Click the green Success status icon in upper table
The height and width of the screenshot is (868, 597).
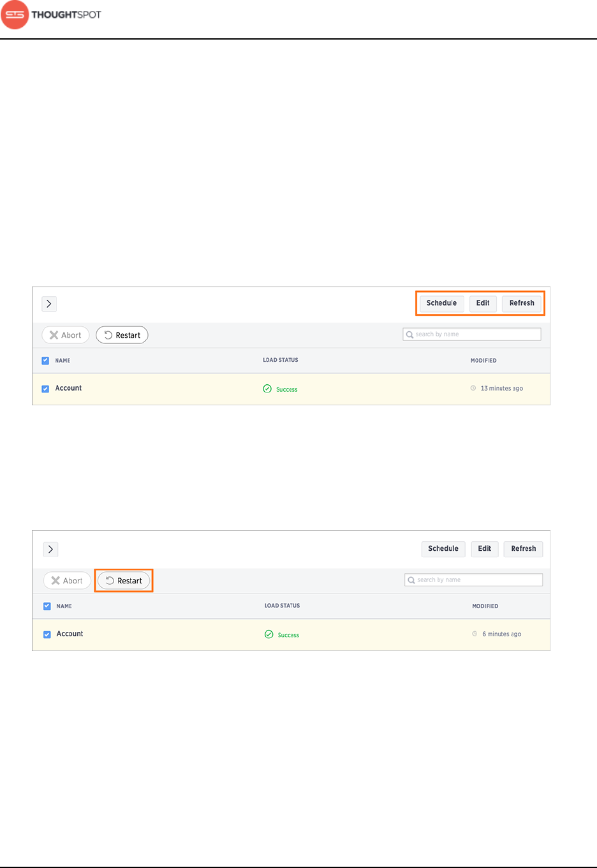pos(267,389)
